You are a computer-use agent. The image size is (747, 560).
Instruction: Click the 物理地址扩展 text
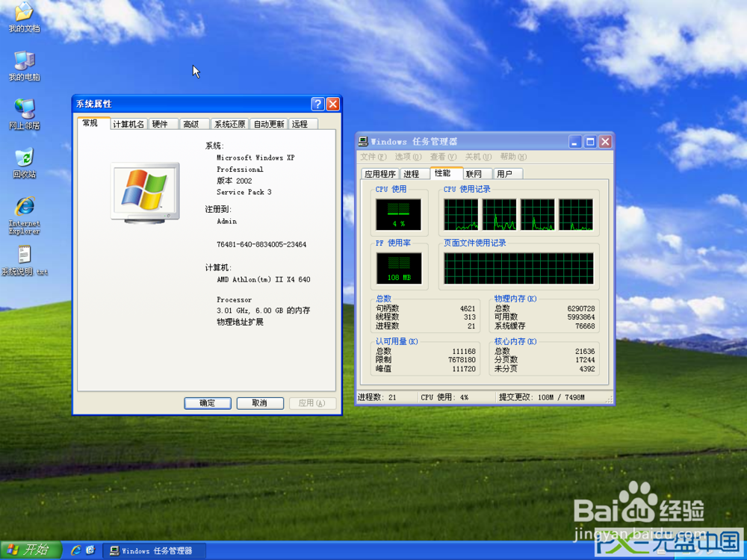pyautogui.click(x=240, y=322)
